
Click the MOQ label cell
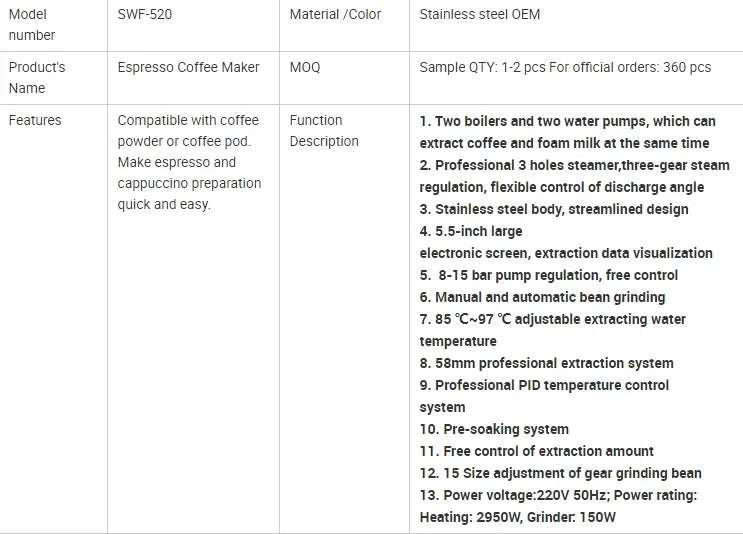pos(304,67)
